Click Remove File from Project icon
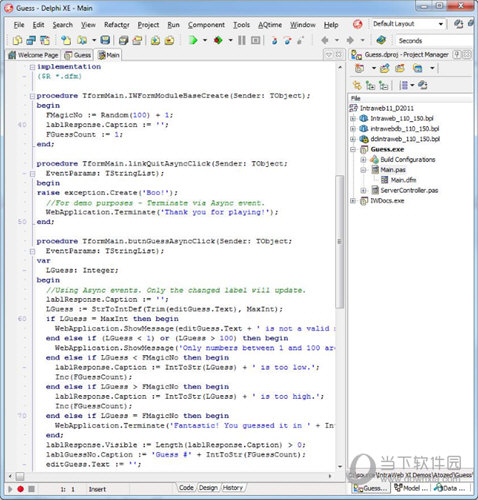478x500 pixels. coord(169,40)
